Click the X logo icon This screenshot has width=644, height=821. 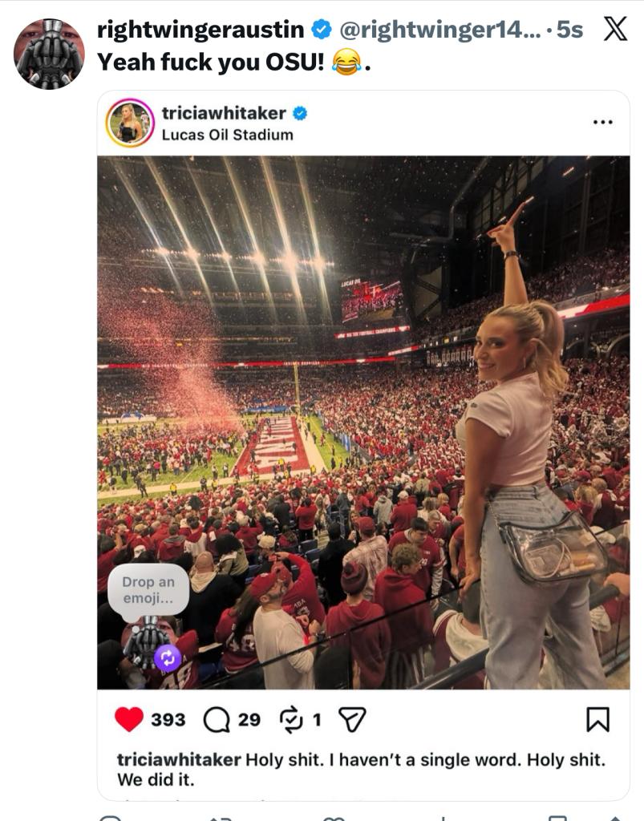pyautogui.click(x=615, y=29)
